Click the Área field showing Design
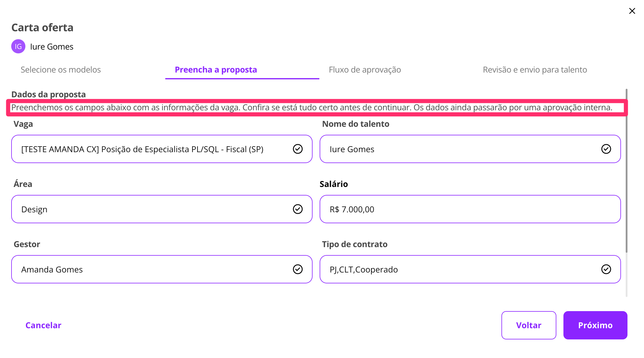This screenshot has height=358, width=644. point(148,209)
